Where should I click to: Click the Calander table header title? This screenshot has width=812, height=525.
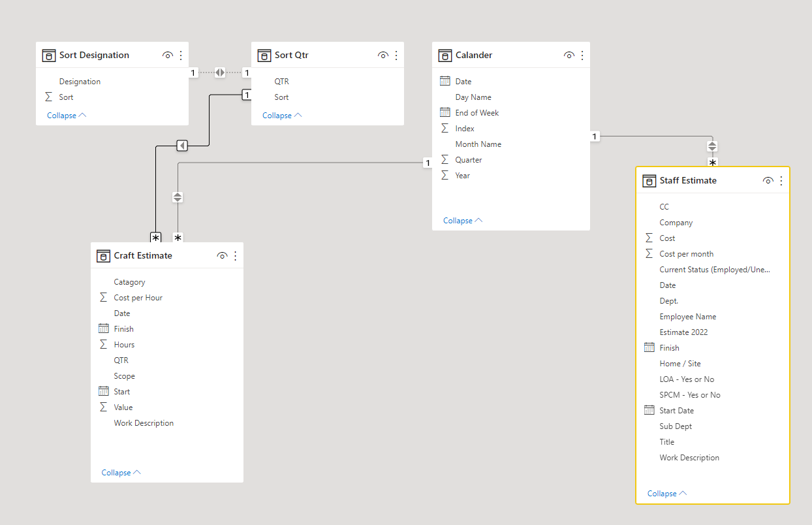(x=474, y=56)
